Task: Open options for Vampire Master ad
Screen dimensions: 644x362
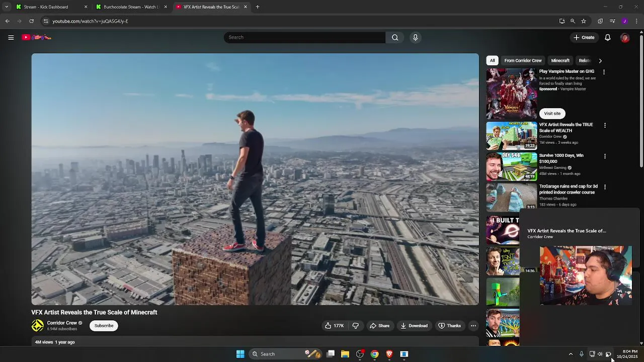Action: pos(604,72)
